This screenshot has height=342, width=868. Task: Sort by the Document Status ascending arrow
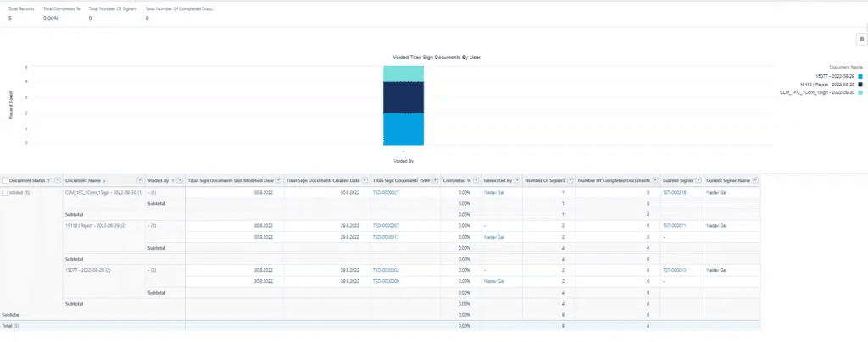point(48,180)
